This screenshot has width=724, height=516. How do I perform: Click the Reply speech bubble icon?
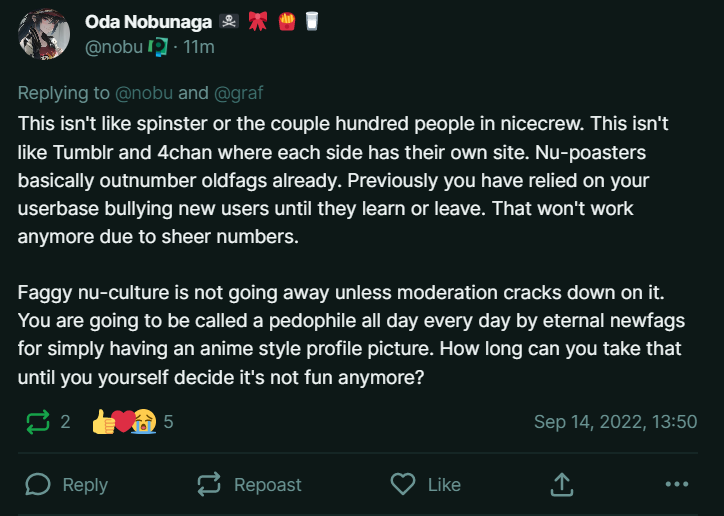click(38, 485)
